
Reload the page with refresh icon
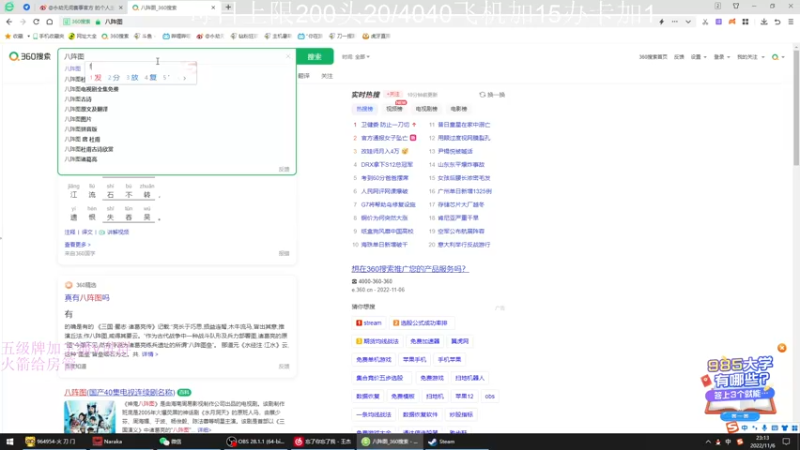click(36, 22)
